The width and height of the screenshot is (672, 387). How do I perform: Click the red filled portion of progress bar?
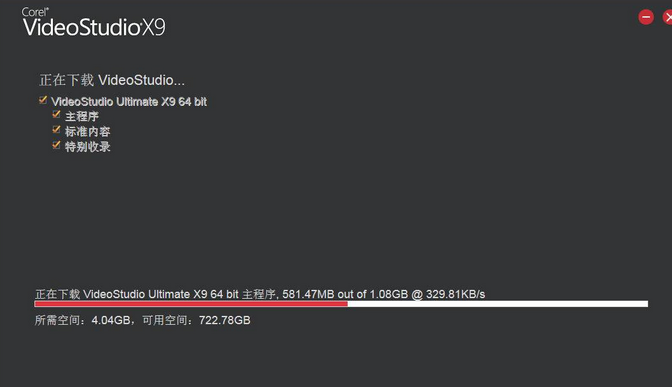coord(191,304)
